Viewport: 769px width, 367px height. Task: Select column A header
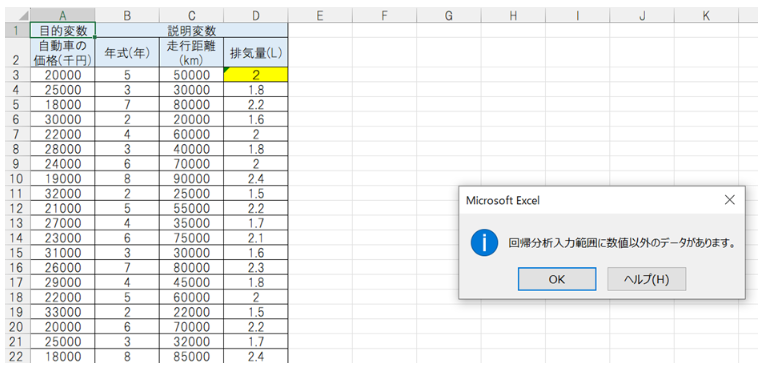click(x=63, y=16)
